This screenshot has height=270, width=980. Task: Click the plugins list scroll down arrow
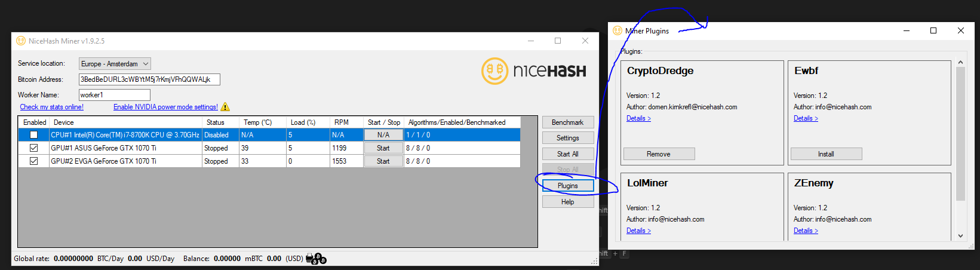(960, 235)
